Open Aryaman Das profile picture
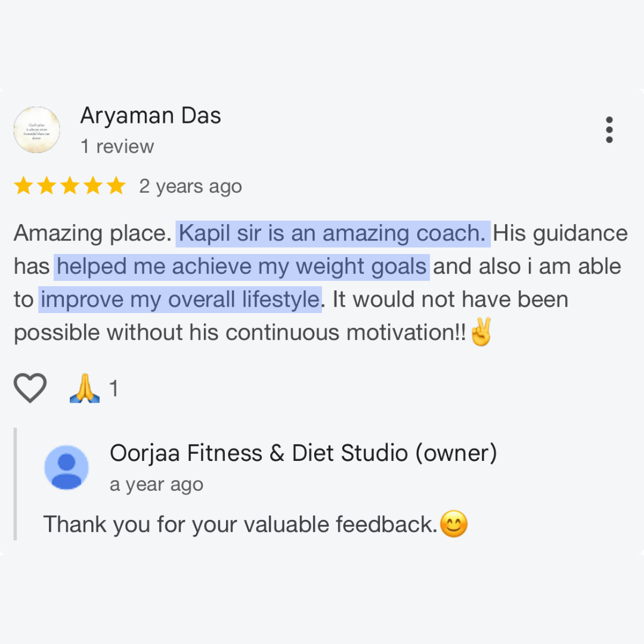 pyautogui.click(x=37, y=130)
